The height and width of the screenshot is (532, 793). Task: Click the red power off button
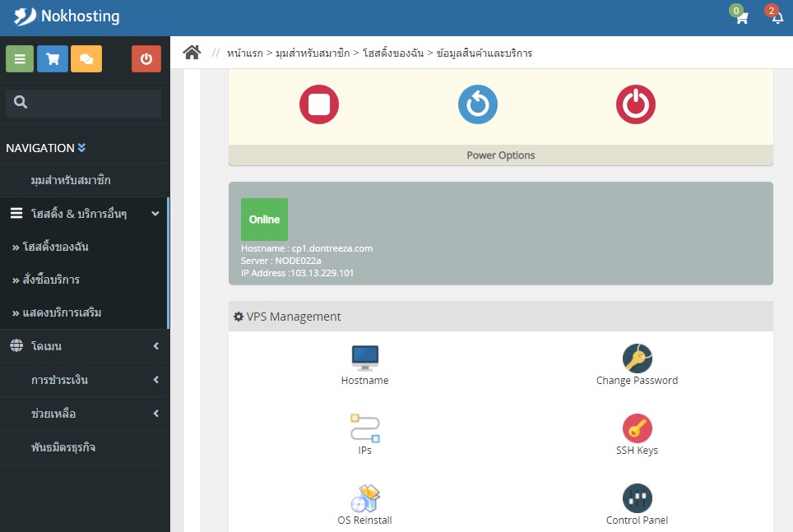(x=636, y=104)
